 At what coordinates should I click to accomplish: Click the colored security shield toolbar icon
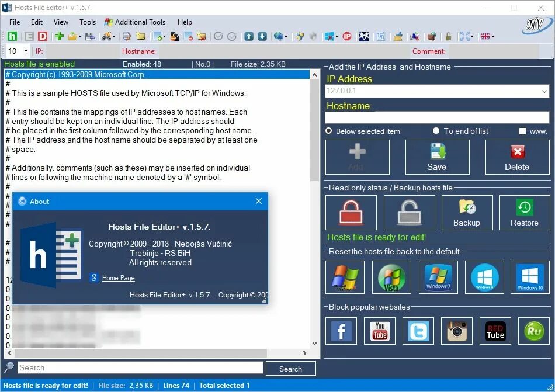point(300,36)
